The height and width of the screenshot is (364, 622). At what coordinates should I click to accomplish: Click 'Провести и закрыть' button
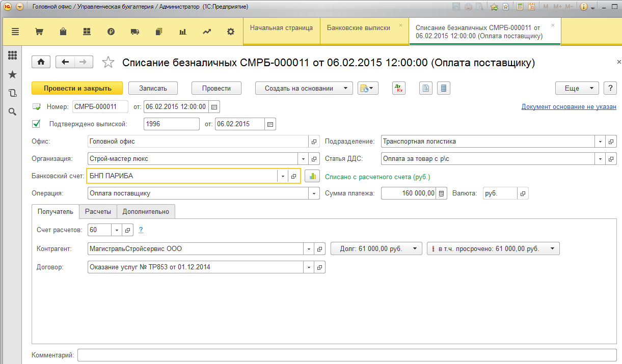tap(77, 88)
